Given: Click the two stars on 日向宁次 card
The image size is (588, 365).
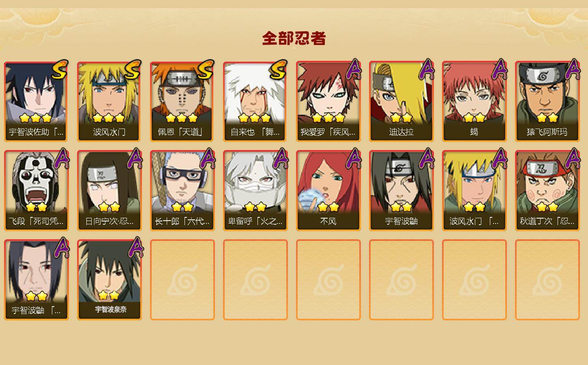Looking at the screenshot, I should pyautogui.click(x=109, y=207).
